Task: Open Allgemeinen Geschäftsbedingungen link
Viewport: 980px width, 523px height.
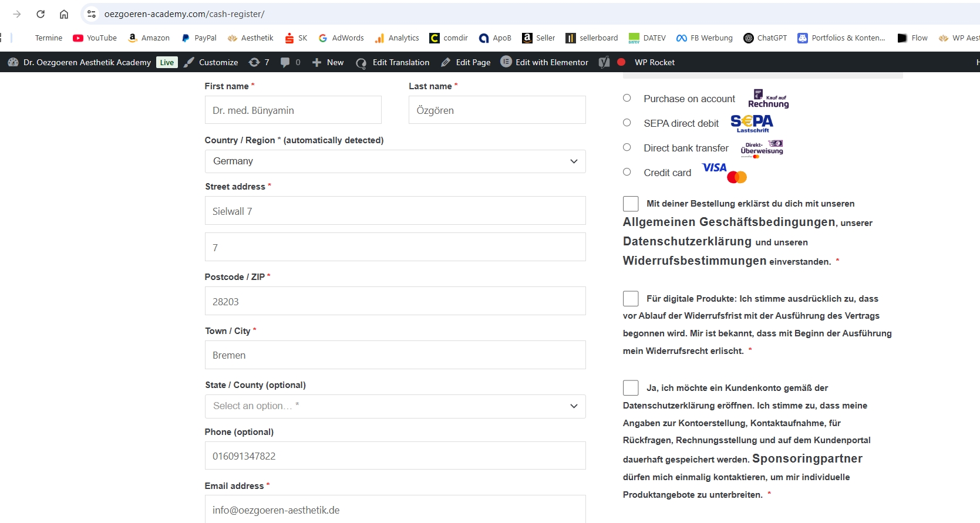Action: pyautogui.click(x=729, y=222)
